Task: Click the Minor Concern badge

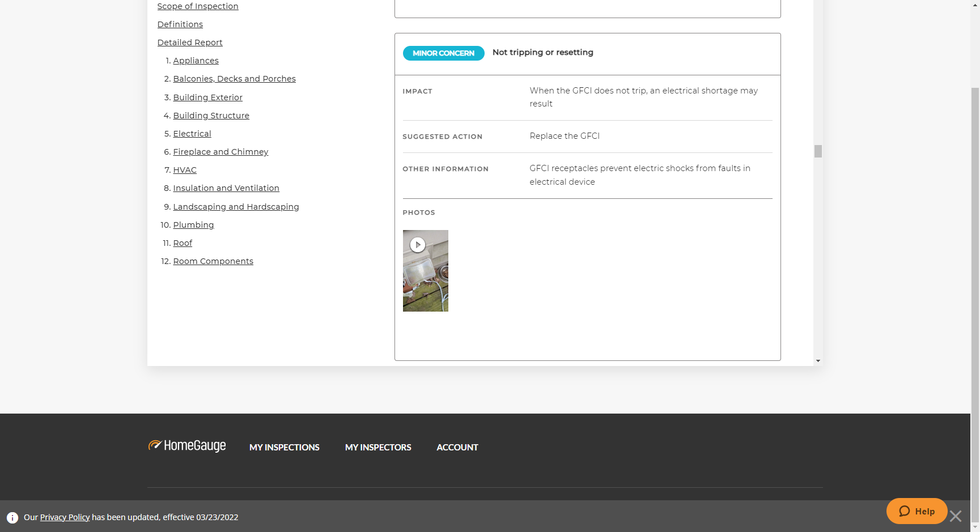Action: (444, 53)
